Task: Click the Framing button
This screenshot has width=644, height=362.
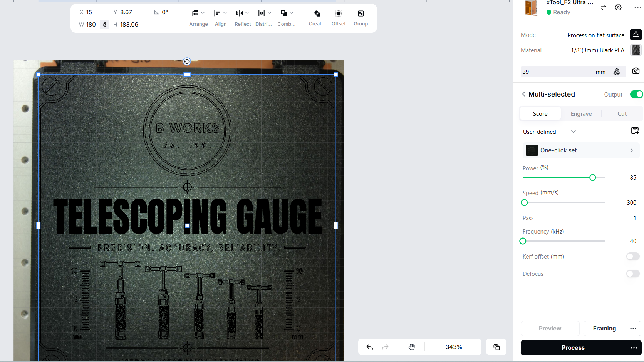Action: [604, 329]
